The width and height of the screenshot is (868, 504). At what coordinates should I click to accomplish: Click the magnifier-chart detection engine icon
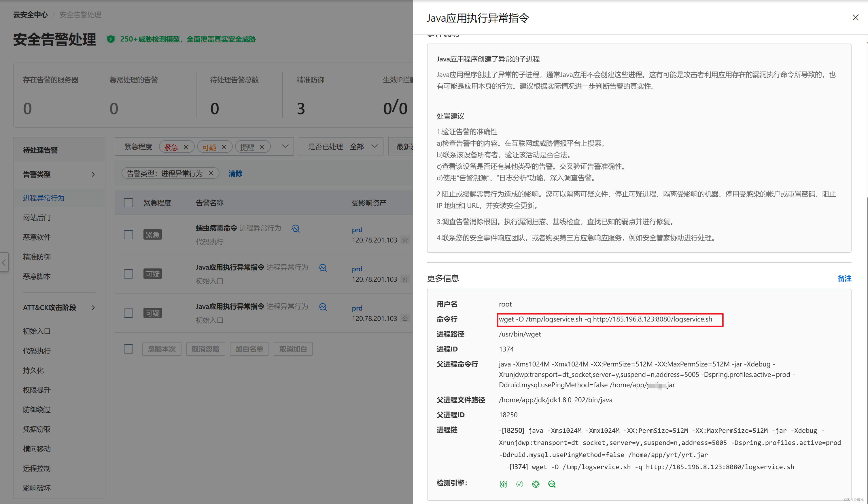pyautogui.click(x=552, y=484)
